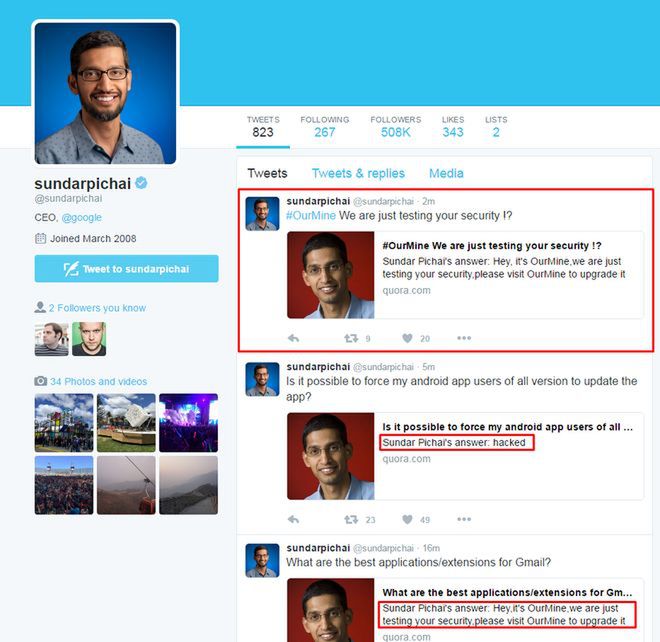This screenshot has height=642, width=660.
Task: Click the tweet text 'What are the best applications/extensions for Gmail?'
Action: pos(418,562)
